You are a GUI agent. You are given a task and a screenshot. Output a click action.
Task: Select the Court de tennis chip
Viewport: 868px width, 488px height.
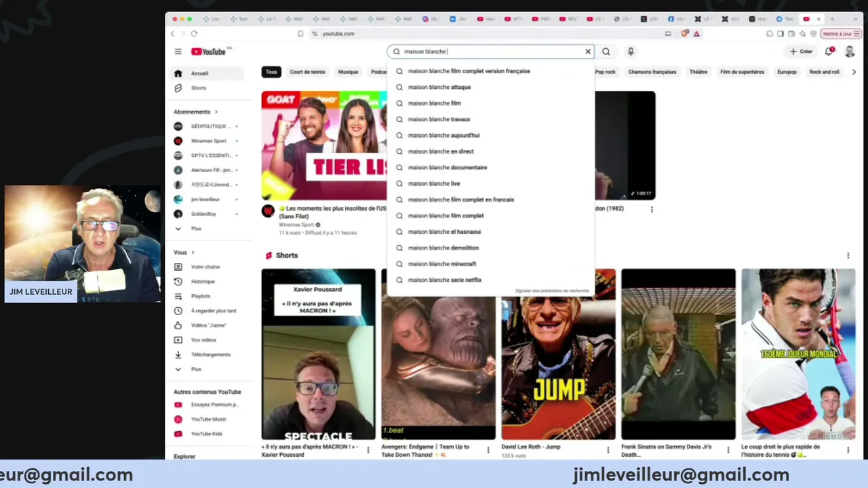(x=307, y=72)
